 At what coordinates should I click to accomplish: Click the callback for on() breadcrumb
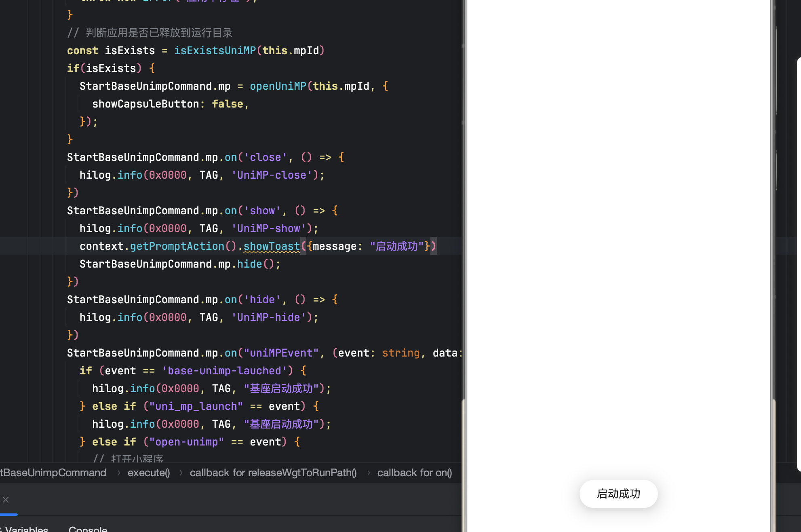[414, 473]
